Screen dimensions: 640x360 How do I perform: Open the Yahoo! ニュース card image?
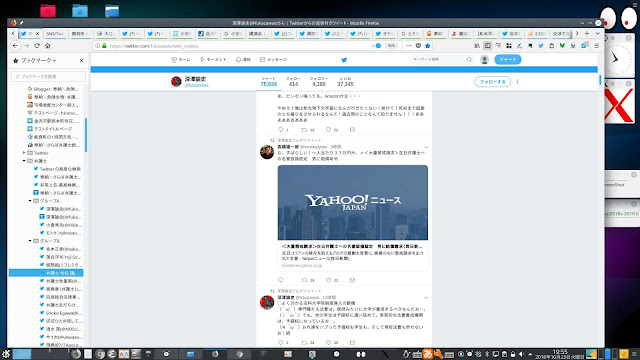click(353, 202)
